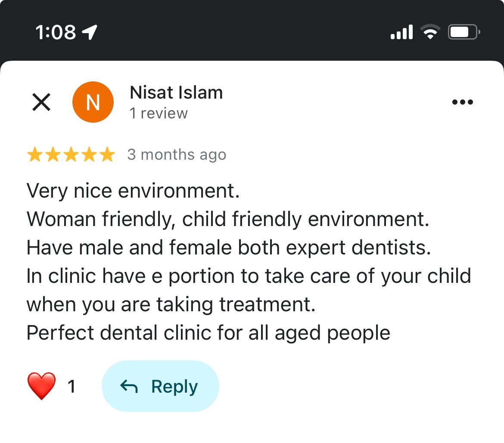Tap the cellular signal bars icon
This screenshot has width=504, height=443.
pos(401,33)
